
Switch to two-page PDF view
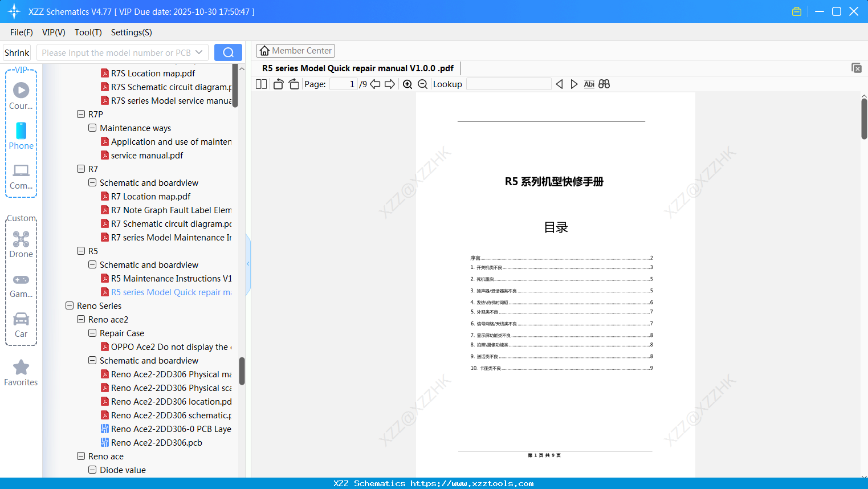point(261,84)
